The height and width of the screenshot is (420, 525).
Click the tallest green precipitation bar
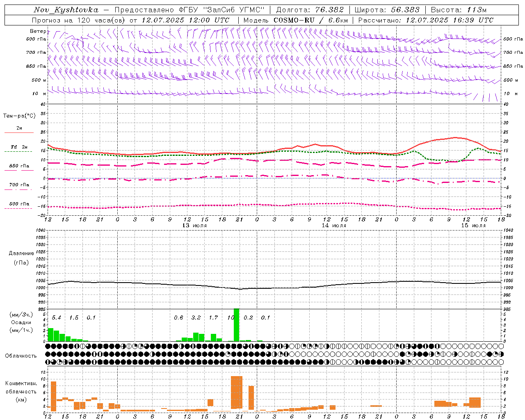(x=236, y=325)
